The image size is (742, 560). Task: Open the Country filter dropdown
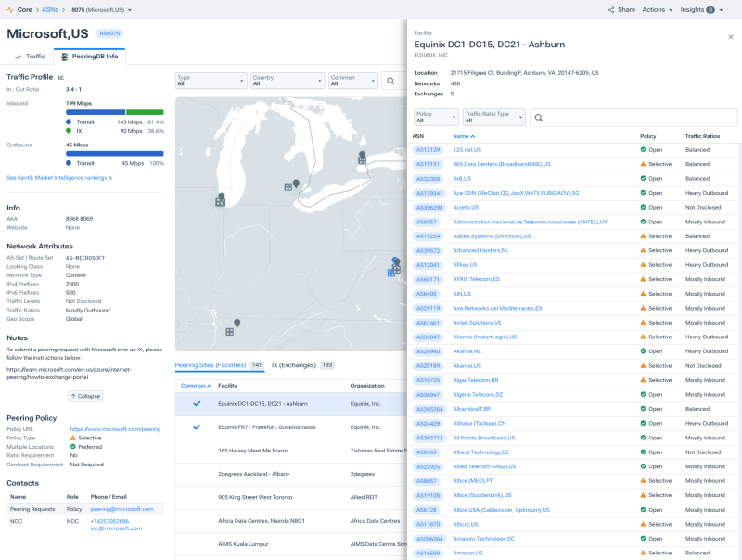[x=288, y=81]
